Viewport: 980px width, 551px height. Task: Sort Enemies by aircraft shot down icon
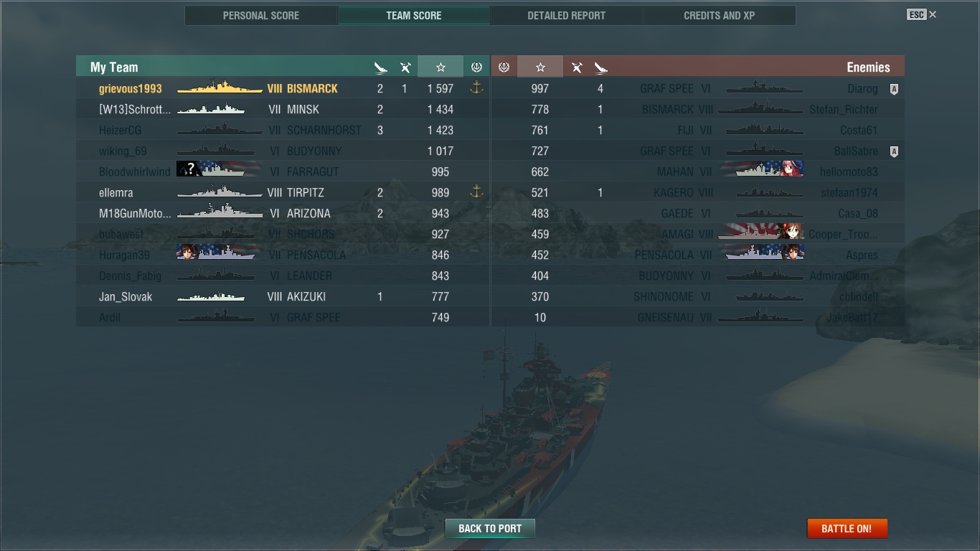576,67
